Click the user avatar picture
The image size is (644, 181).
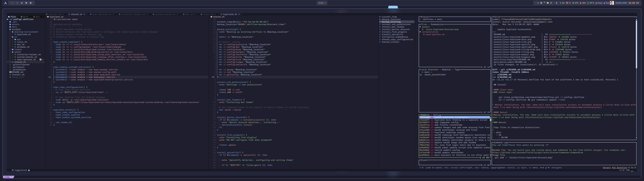tap(612, 3)
